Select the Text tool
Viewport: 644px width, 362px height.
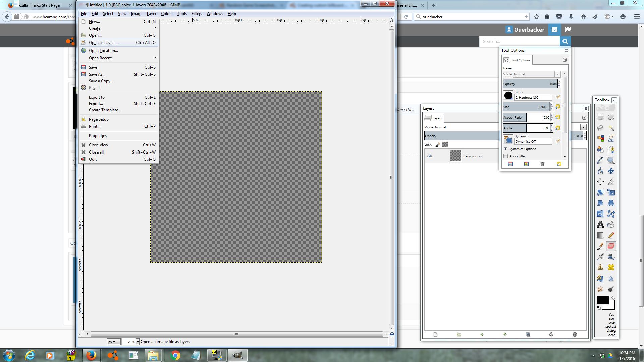(600, 225)
